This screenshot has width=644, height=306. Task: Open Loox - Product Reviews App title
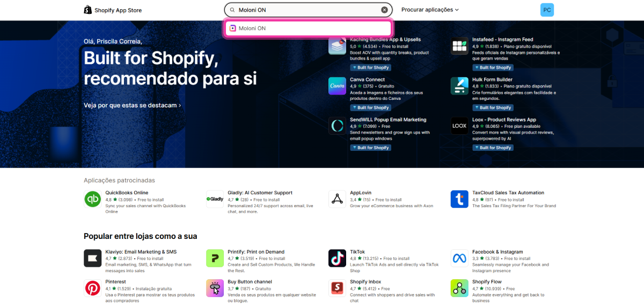[504, 120]
